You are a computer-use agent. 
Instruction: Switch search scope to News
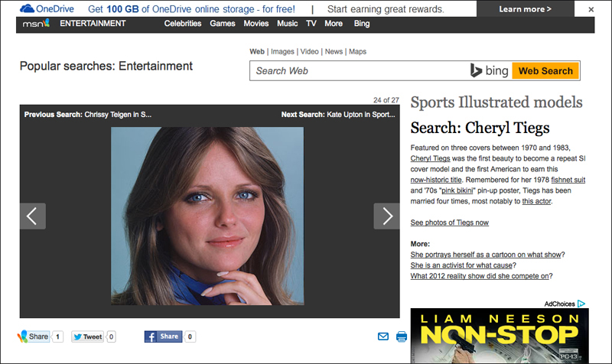334,51
